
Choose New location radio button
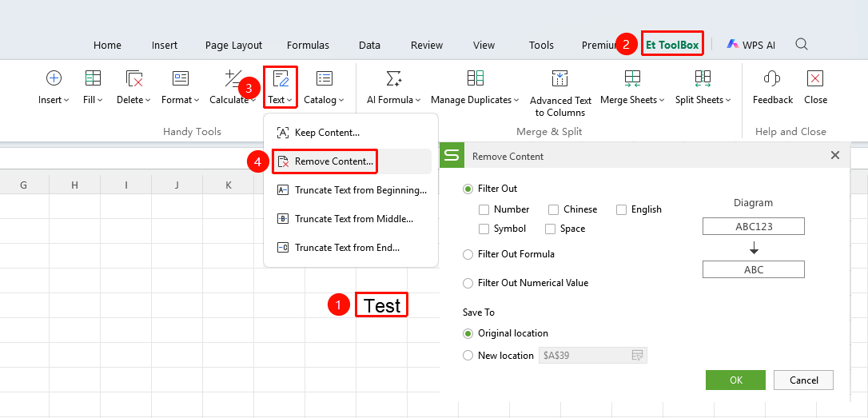(x=468, y=356)
